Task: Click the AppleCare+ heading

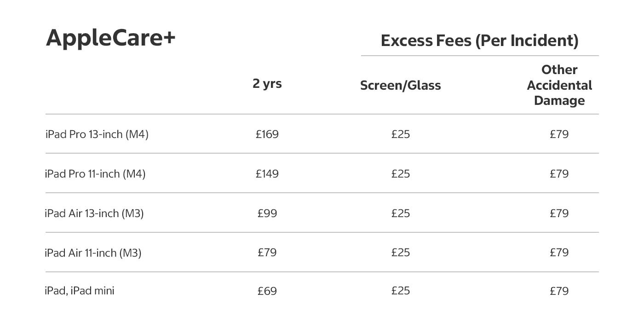Action: click(111, 38)
